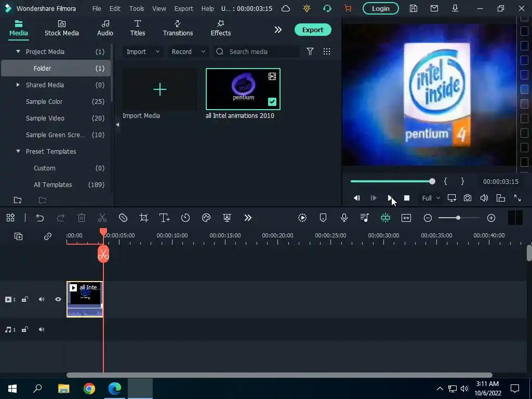
Task: Delete the selected clip
Action: point(82,218)
